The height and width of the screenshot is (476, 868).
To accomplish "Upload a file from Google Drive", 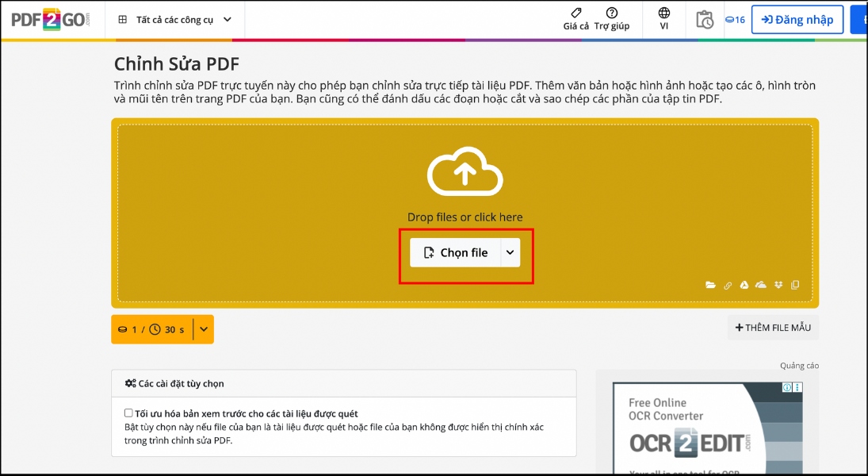I will click(x=744, y=284).
